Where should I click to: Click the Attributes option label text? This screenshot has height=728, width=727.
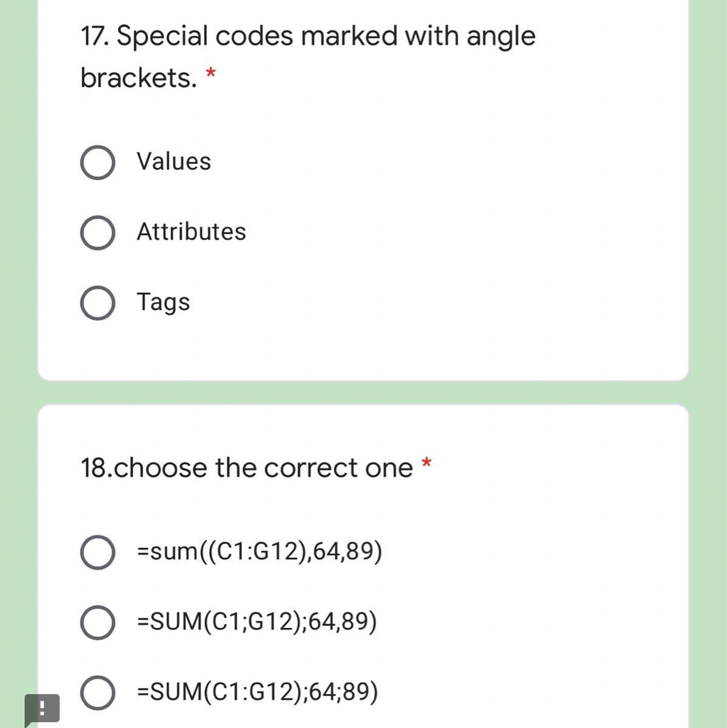pos(192,232)
